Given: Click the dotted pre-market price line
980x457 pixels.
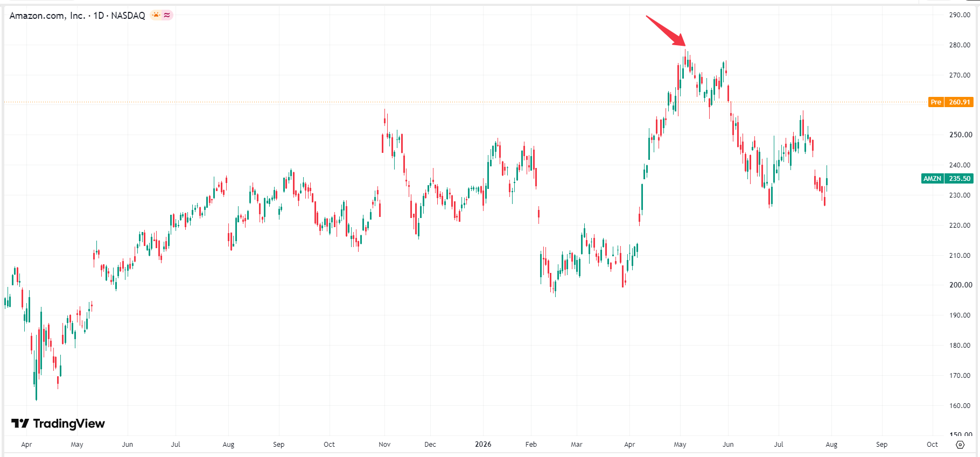Looking at the screenshot, I should (463, 102).
